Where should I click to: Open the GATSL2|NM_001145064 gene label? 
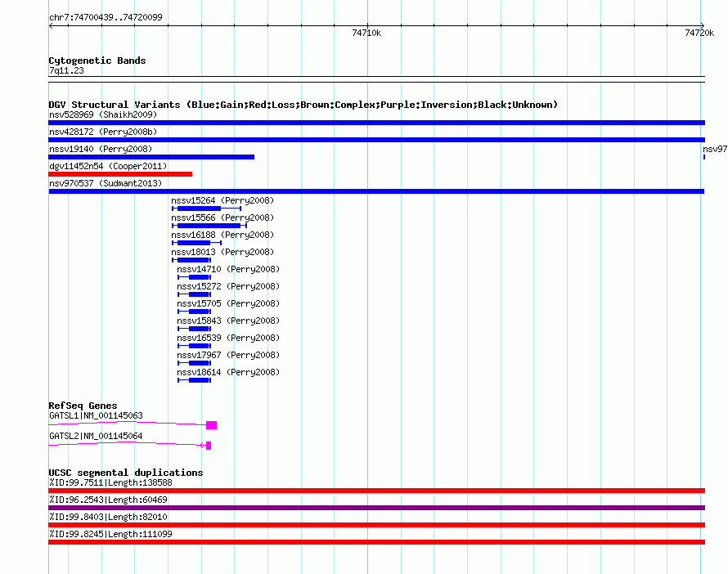(x=96, y=436)
